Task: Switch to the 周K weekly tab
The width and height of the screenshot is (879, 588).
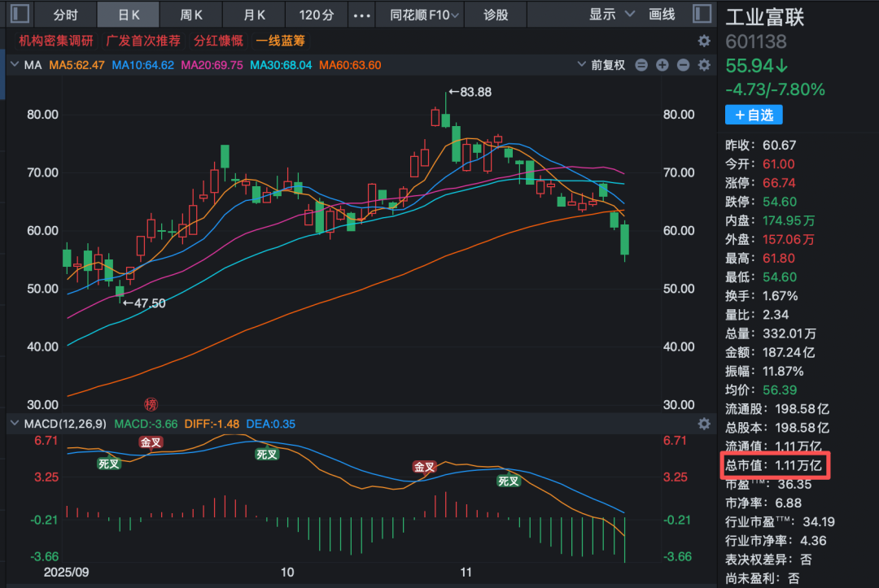Action: tap(191, 15)
